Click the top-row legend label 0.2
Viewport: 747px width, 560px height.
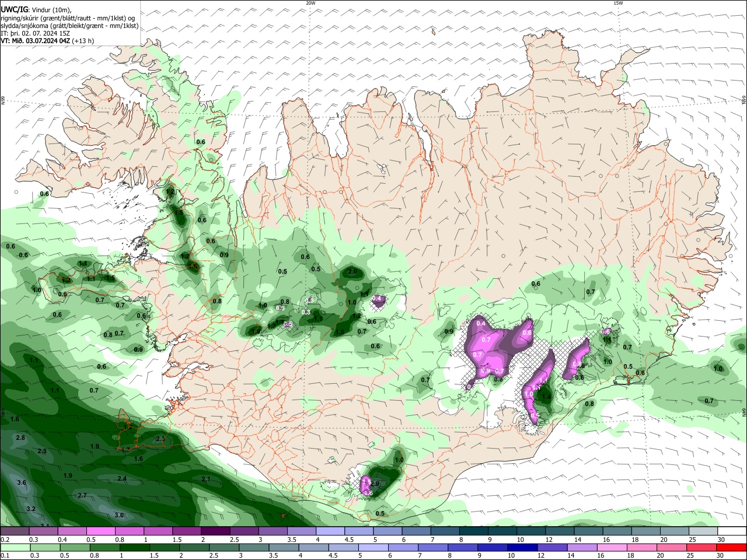4,540
